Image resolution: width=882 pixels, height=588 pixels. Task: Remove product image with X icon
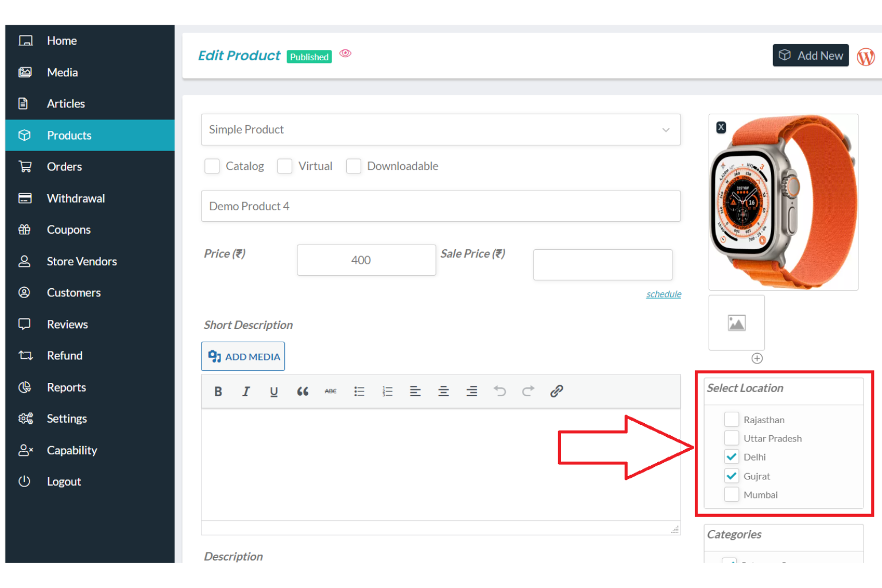click(721, 127)
